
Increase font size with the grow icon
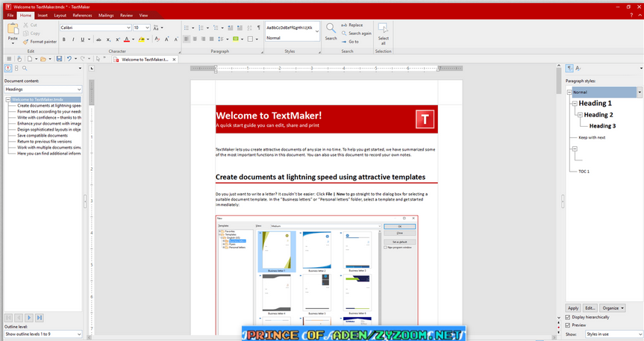click(166, 40)
